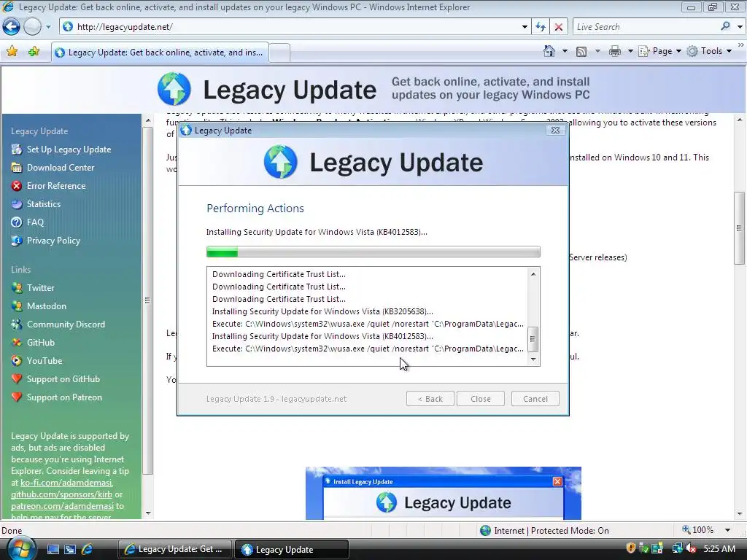747x560 pixels.
Task: Click the GitHub sidebar icon
Action: click(17, 343)
